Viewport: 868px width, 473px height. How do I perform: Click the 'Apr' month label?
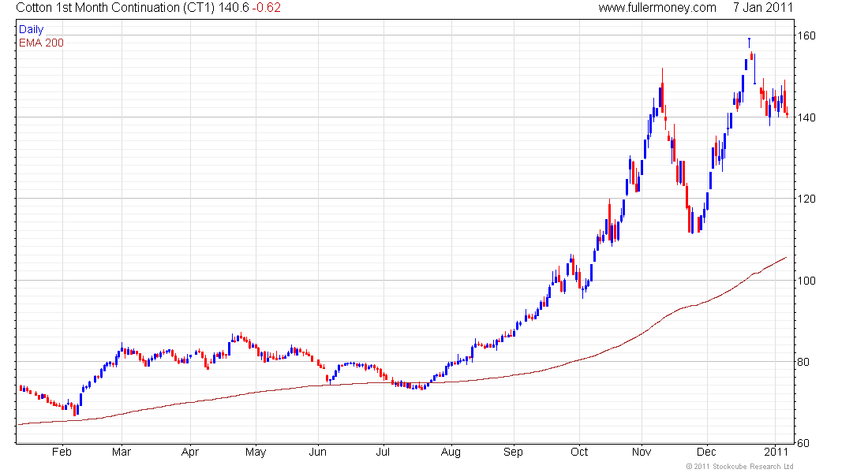click(x=190, y=453)
